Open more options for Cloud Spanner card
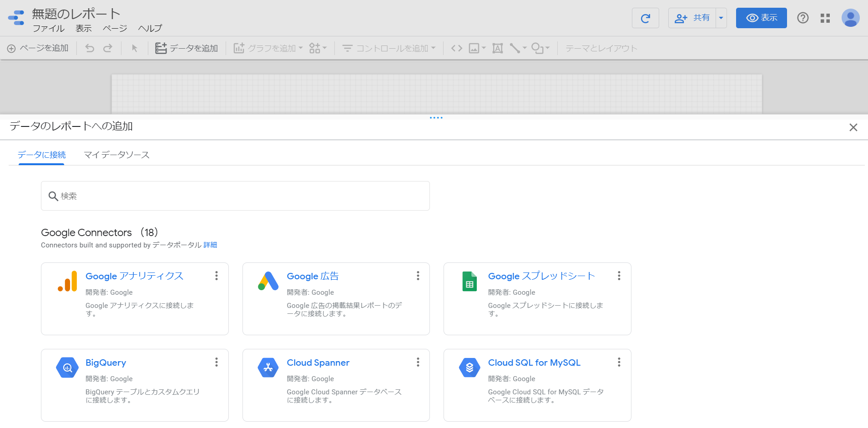 click(x=418, y=362)
